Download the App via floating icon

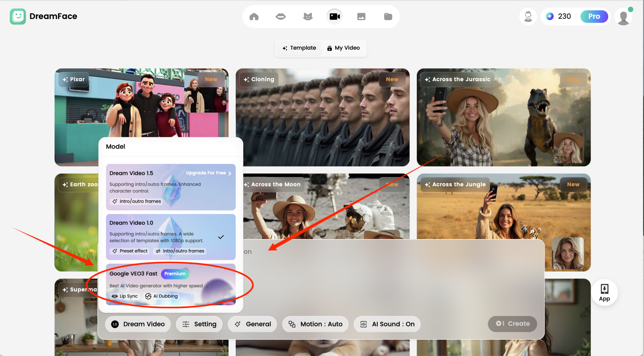tap(604, 293)
